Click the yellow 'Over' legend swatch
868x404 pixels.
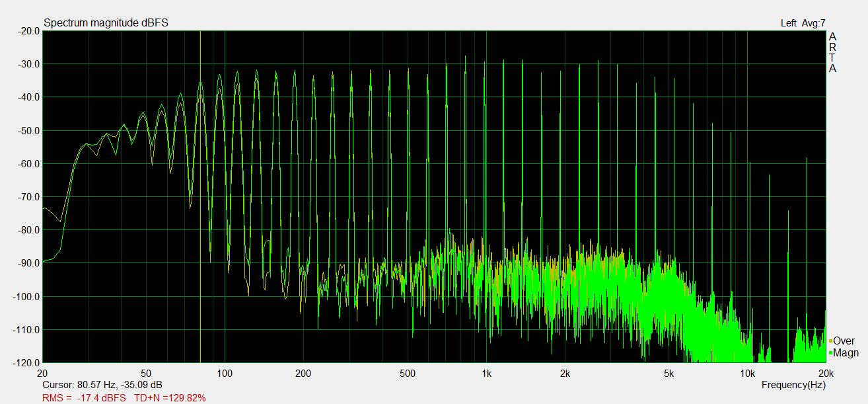tap(830, 341)
